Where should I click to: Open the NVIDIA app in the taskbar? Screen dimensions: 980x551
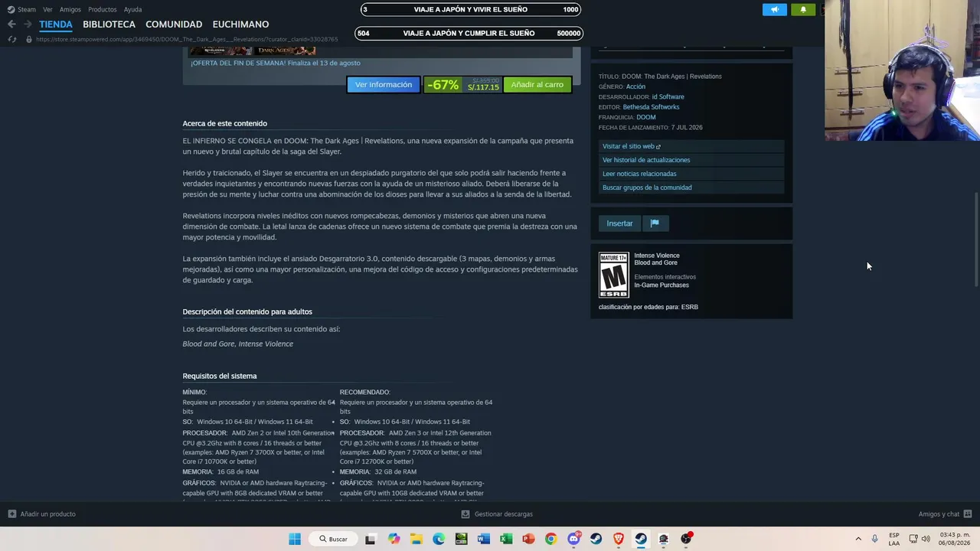[461, 539]
